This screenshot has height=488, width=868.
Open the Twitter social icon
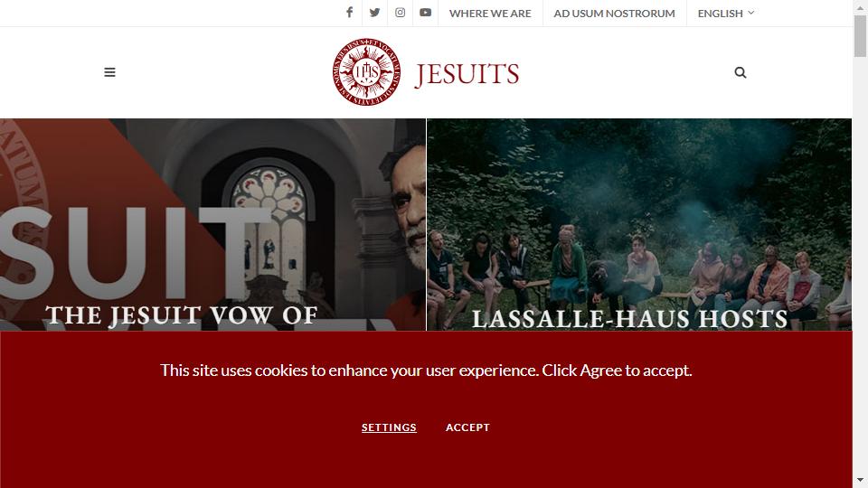374,12
